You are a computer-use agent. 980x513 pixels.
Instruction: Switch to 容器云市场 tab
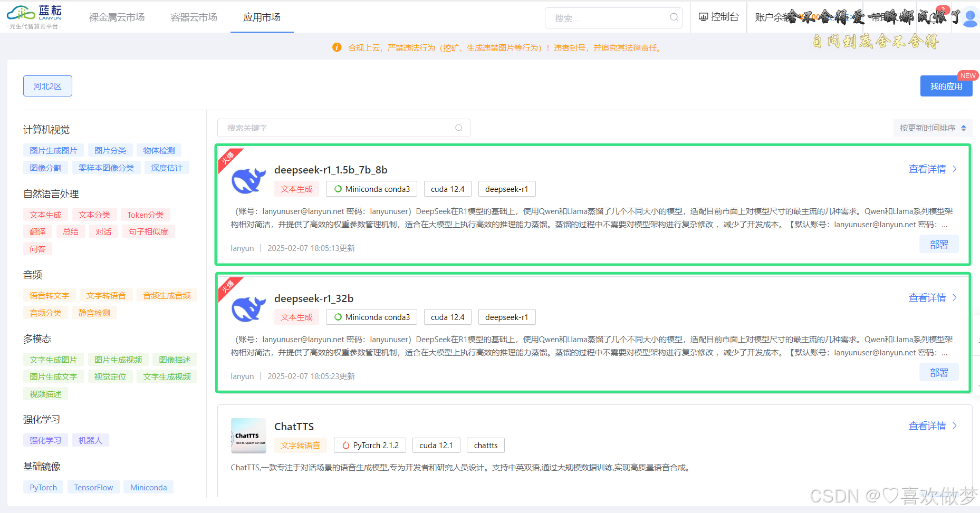pos(194,17)
